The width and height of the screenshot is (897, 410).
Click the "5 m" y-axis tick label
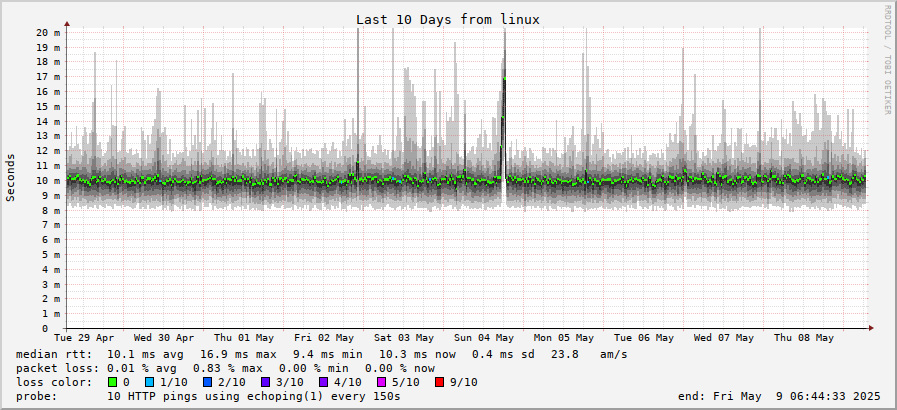click(51, 254)
